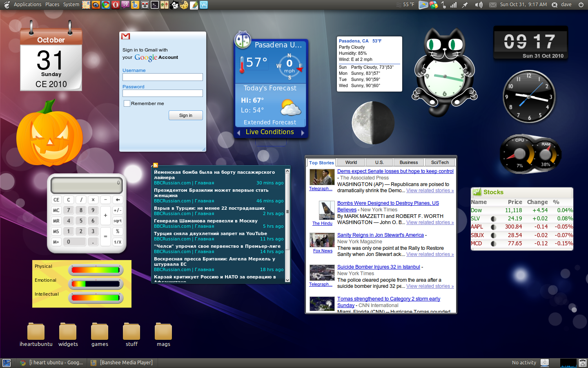Switch to the Banshee Media Player taskbar window
Viewport: 588px width, 368px height.
coord(122,363)
